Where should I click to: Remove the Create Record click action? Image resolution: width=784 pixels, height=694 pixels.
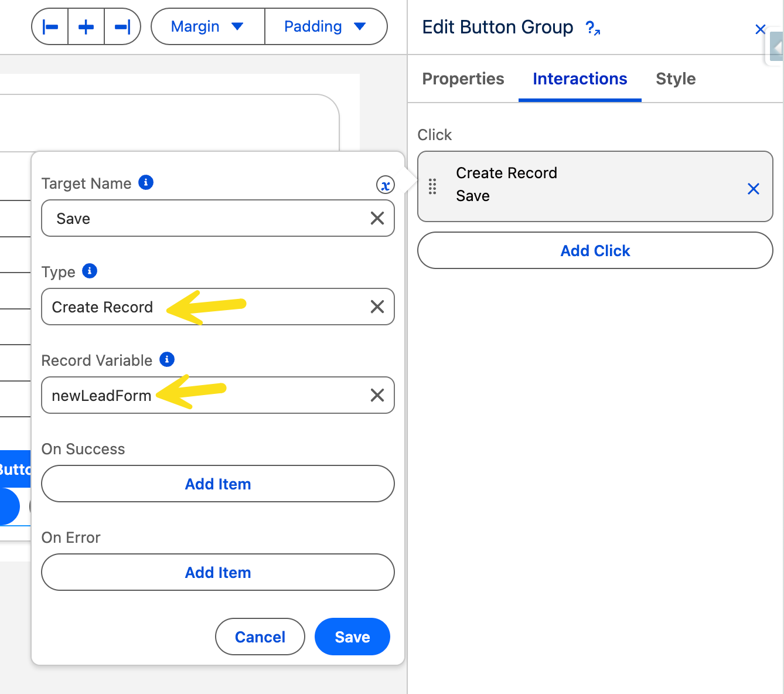754,189
